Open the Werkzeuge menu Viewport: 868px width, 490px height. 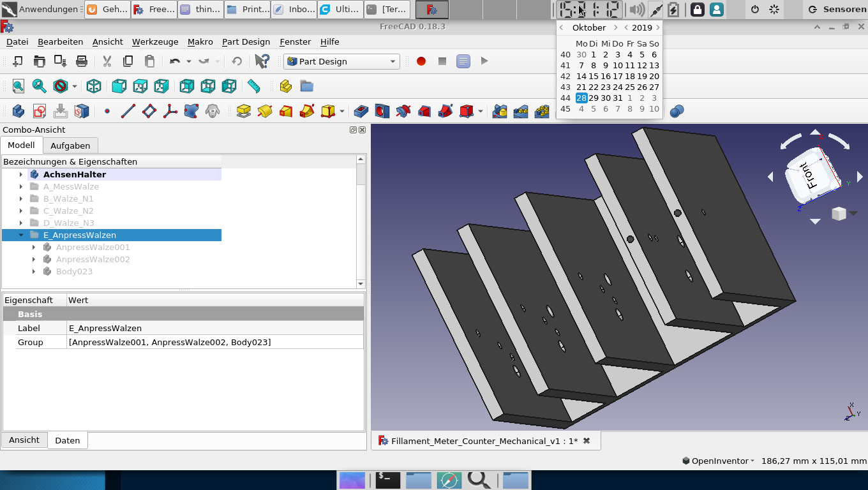point(155,41)
